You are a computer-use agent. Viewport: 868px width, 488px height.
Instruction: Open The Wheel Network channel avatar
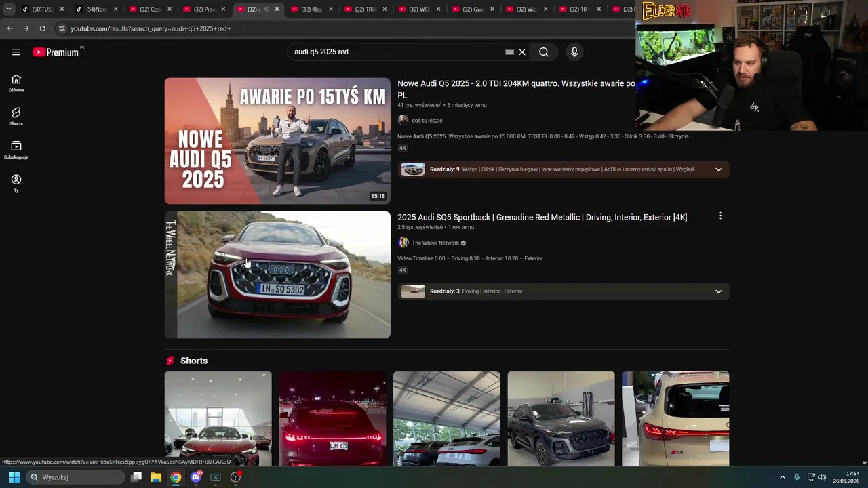pyautogui.click(x=403, y=243)
